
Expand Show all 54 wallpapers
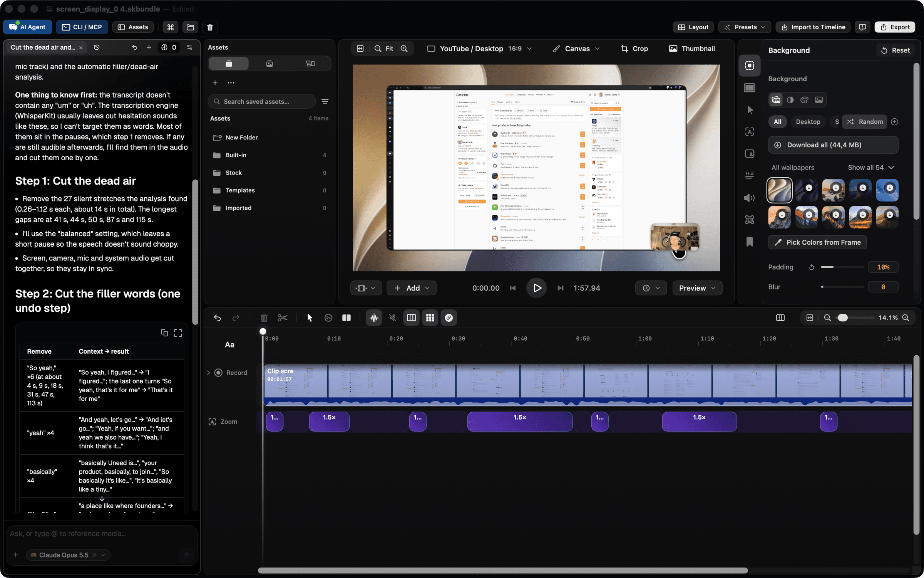[871, 167]
